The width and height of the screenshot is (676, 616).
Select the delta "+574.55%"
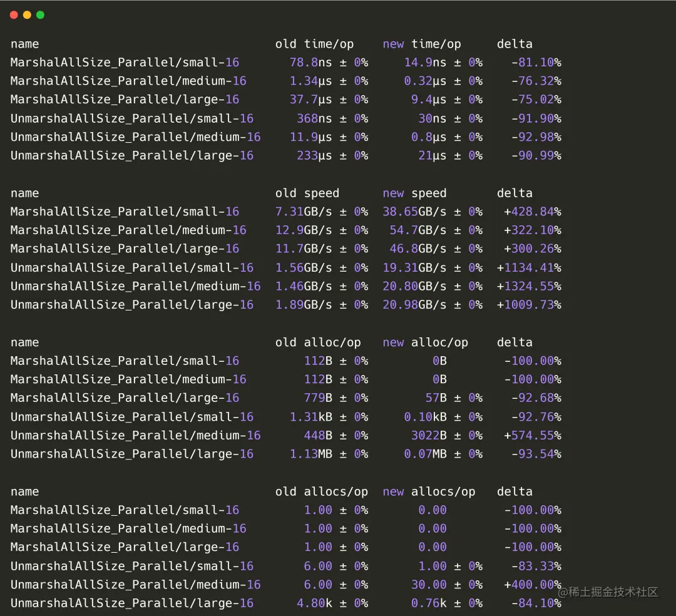(533, 435)
